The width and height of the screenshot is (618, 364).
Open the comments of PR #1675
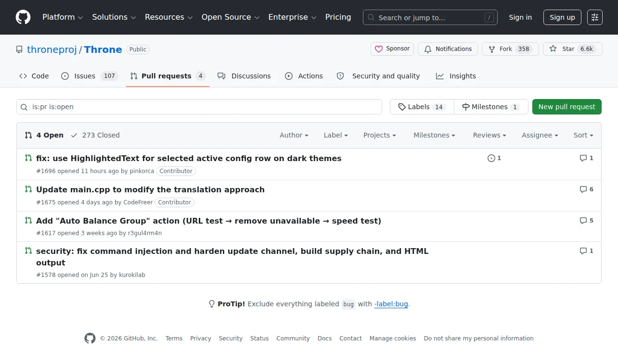(x=586, y=189)
